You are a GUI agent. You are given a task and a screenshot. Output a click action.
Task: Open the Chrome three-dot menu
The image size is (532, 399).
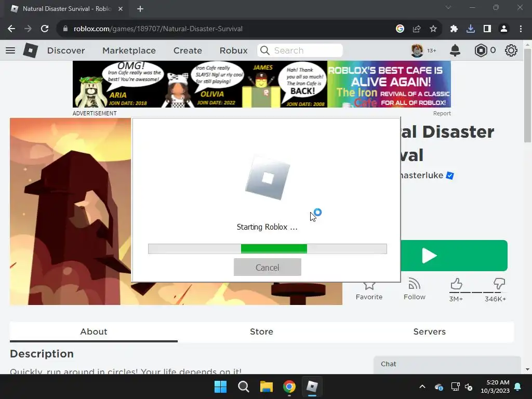(x=521, y=29)
